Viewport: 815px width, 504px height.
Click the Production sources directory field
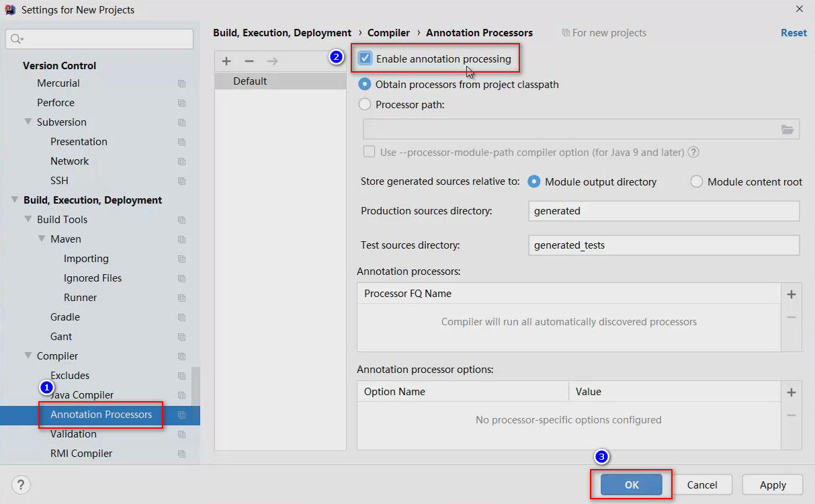(663, 211)
